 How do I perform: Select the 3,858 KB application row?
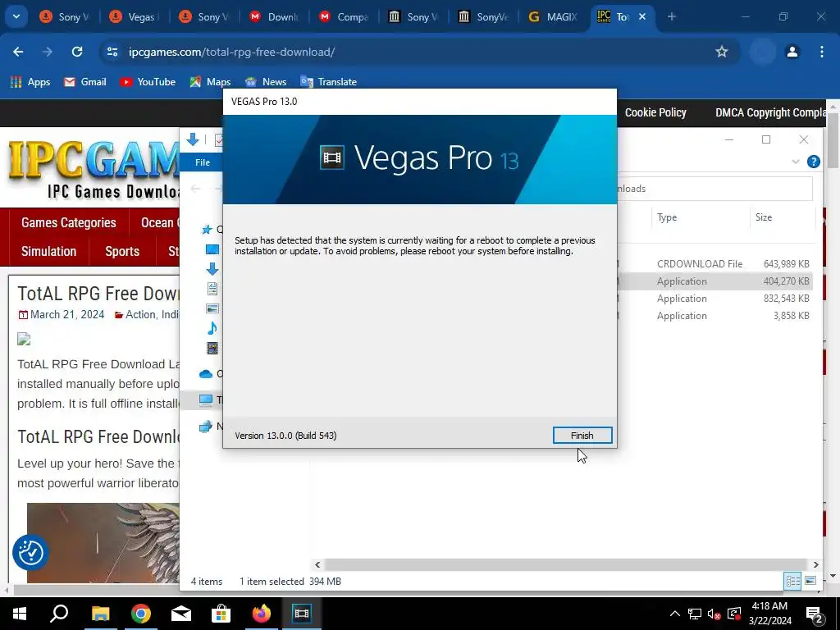[x=715, y=316]
